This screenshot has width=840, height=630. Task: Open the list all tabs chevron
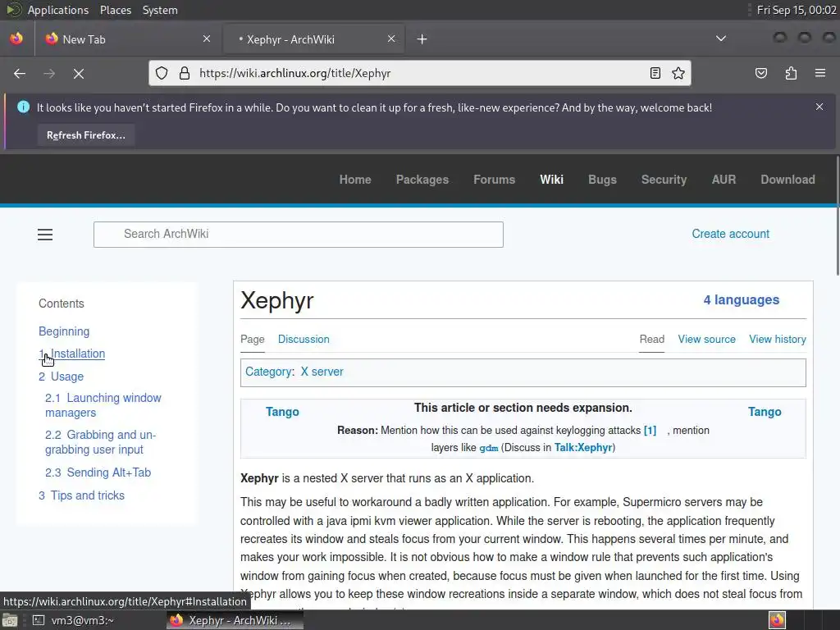tap(721, 39)
